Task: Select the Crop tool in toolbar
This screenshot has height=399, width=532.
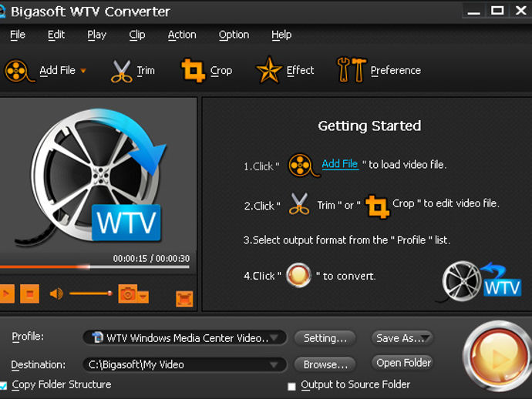Action: pyautogui.click(x=193, y=70)
